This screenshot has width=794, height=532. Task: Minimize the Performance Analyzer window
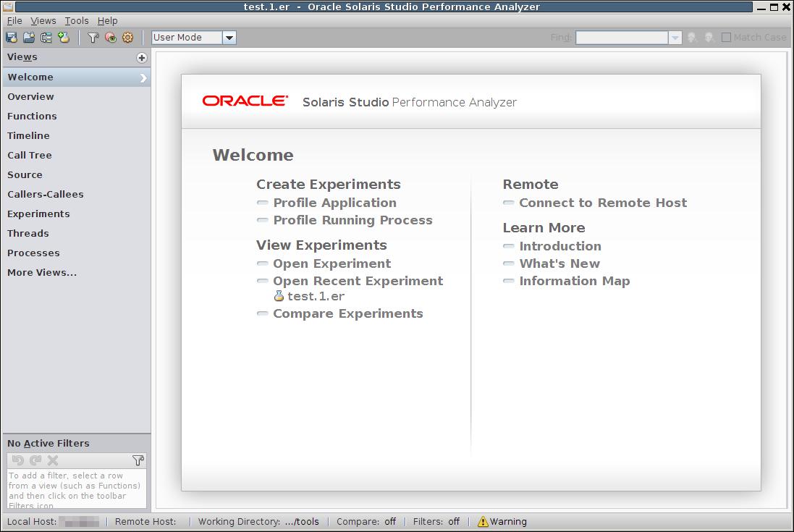coord(761,7)
